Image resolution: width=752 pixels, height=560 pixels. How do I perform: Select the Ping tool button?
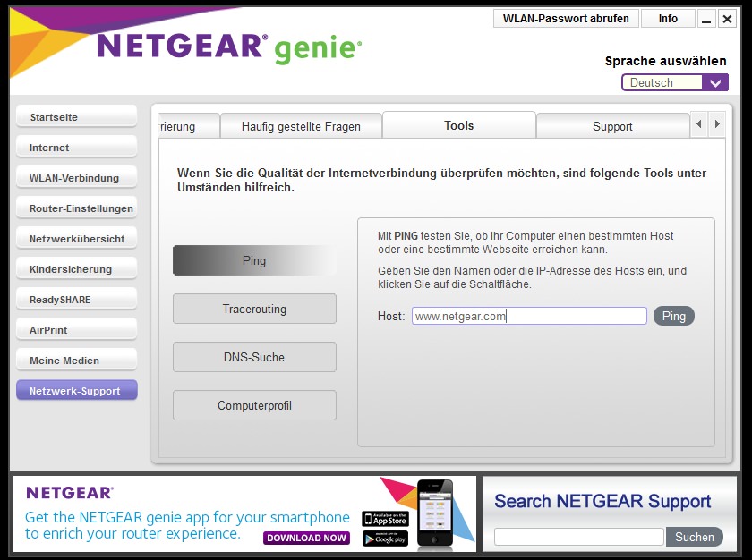[254, 260]
